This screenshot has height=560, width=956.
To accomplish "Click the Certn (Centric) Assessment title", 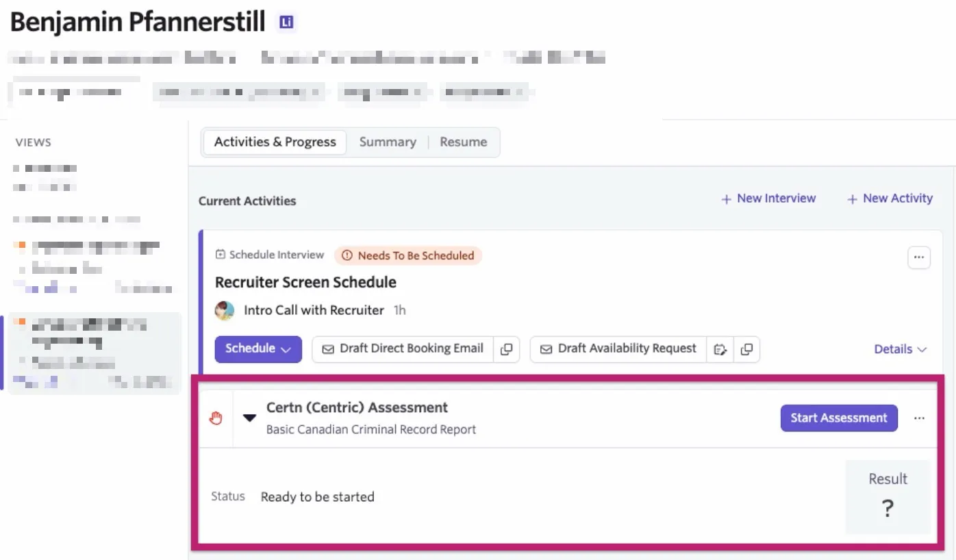I will click(x=357, y=407).
